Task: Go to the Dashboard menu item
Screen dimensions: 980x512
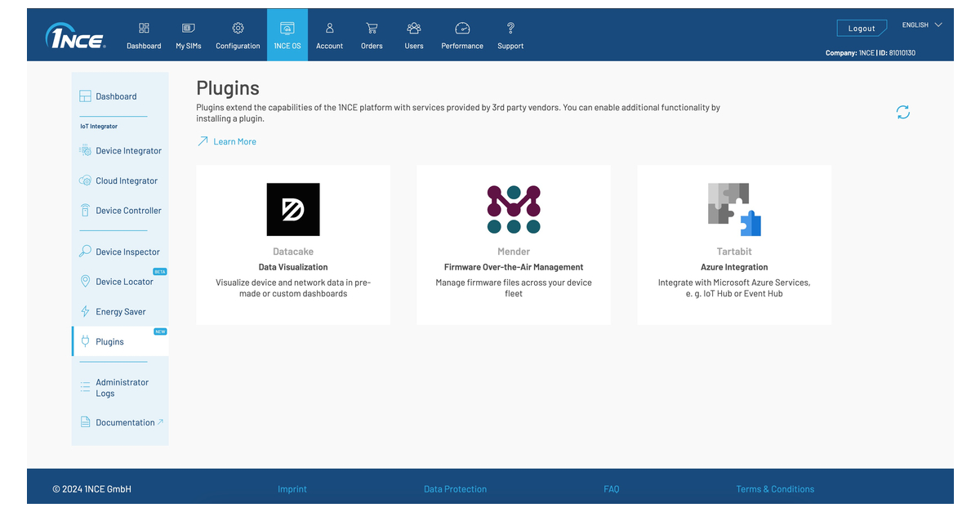Action: point(144,34)
